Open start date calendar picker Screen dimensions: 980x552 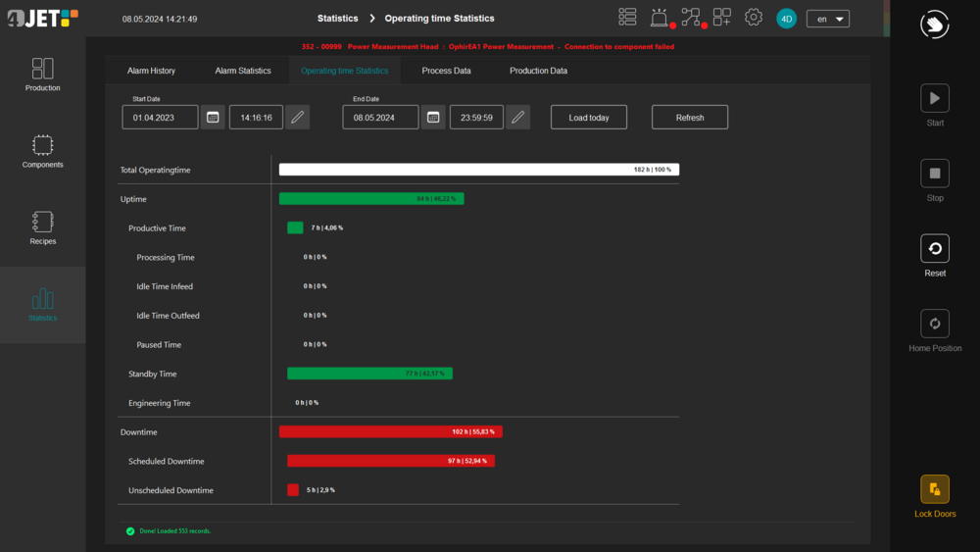click(213, 118)
